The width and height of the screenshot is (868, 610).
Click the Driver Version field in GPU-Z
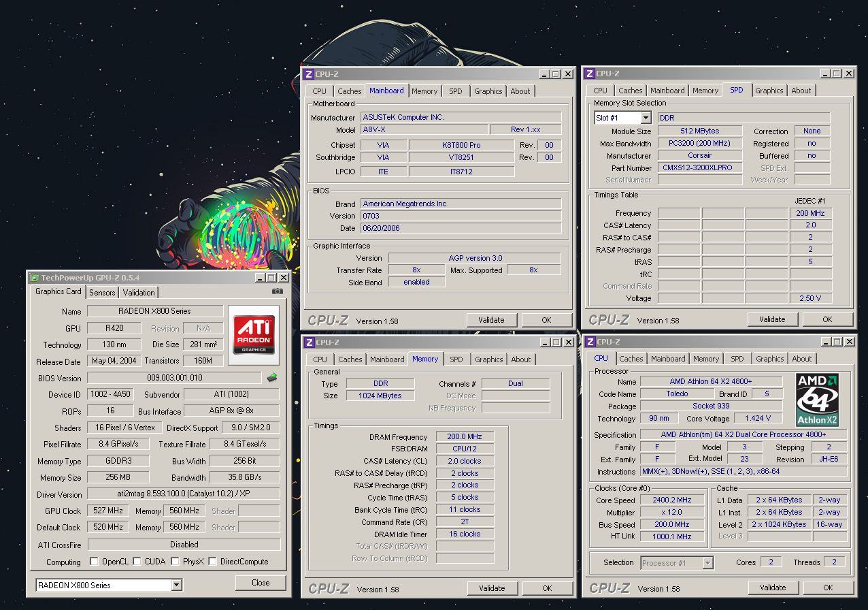184,495
